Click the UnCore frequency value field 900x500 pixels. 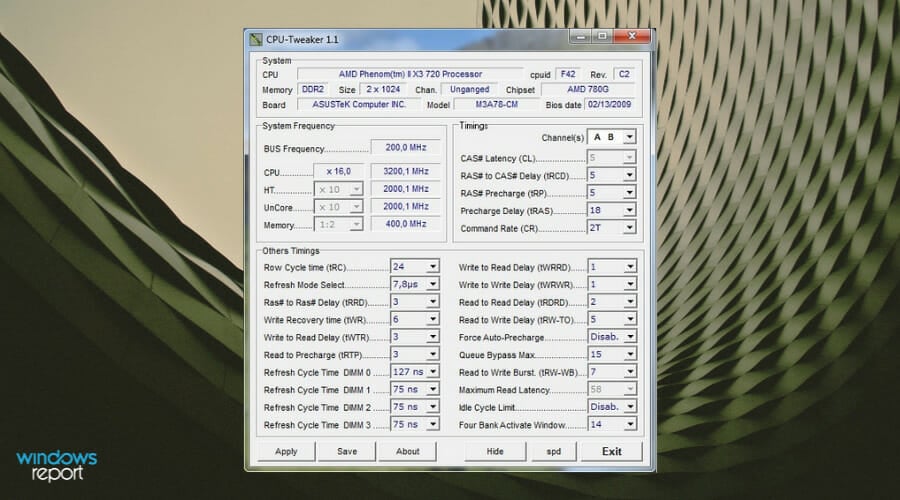tap(406, 206)
